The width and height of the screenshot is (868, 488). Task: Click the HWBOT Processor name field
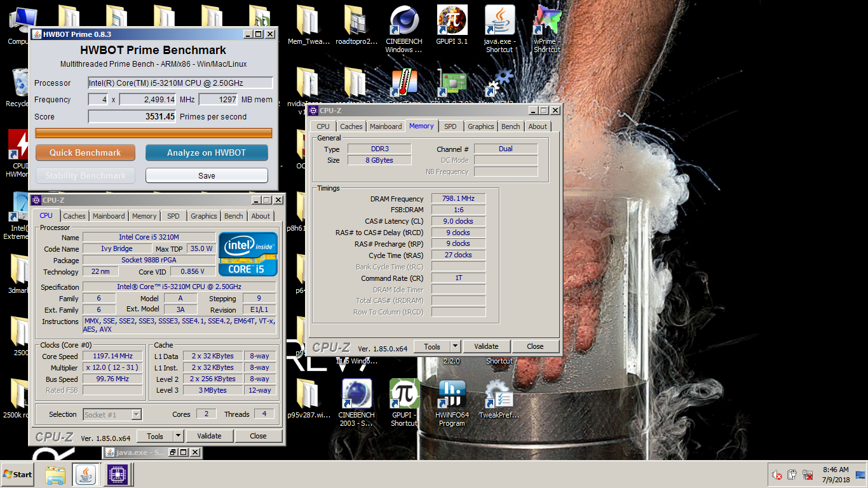click(180, 83)
